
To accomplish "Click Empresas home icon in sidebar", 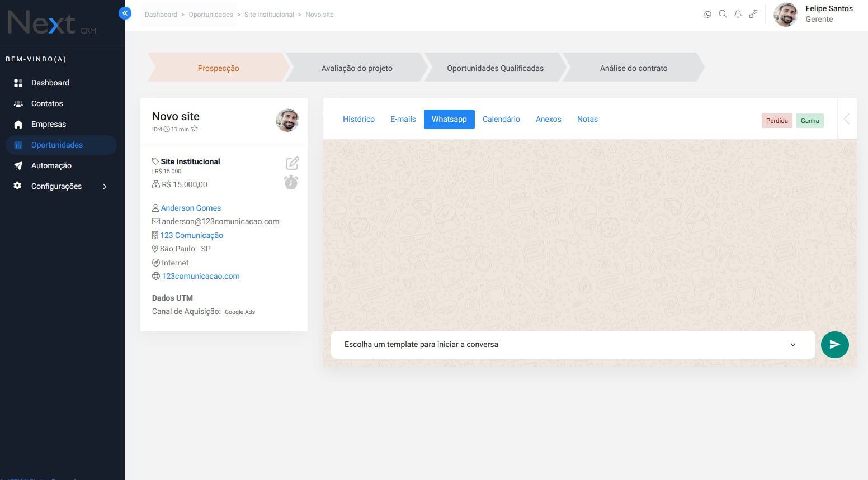I will [x=18, y=124].
